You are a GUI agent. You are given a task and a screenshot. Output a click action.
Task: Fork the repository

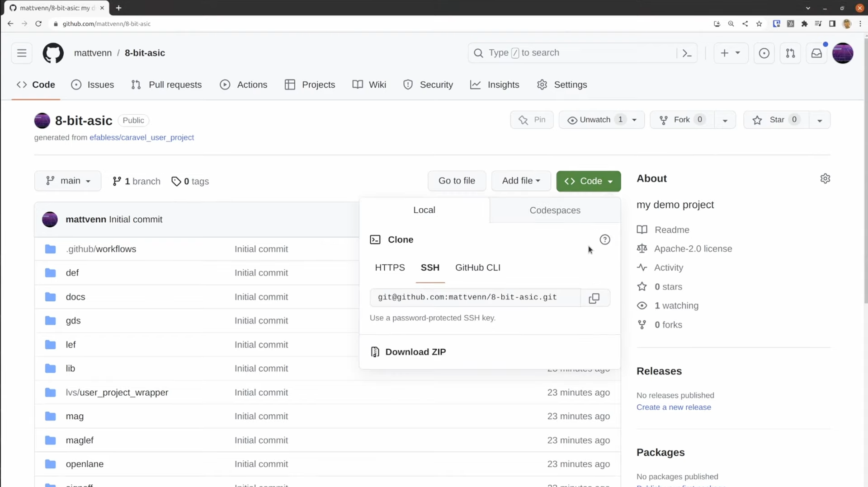point(682,120)
